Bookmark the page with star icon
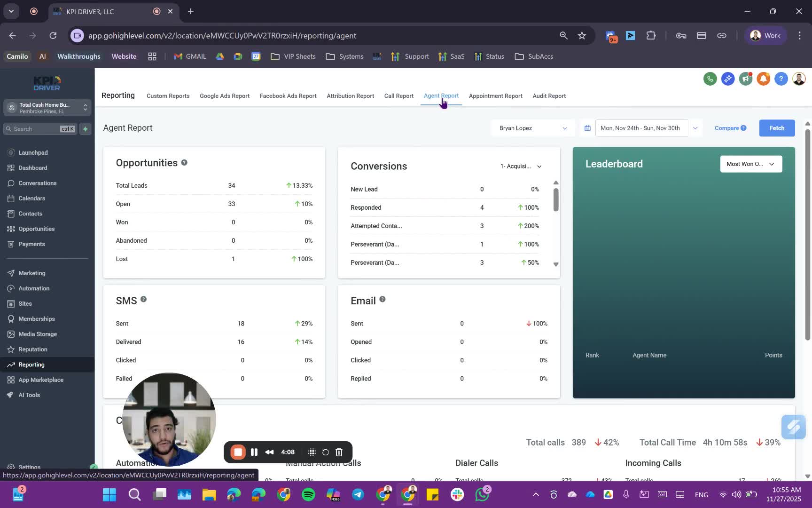 click(x=582, y=36)
